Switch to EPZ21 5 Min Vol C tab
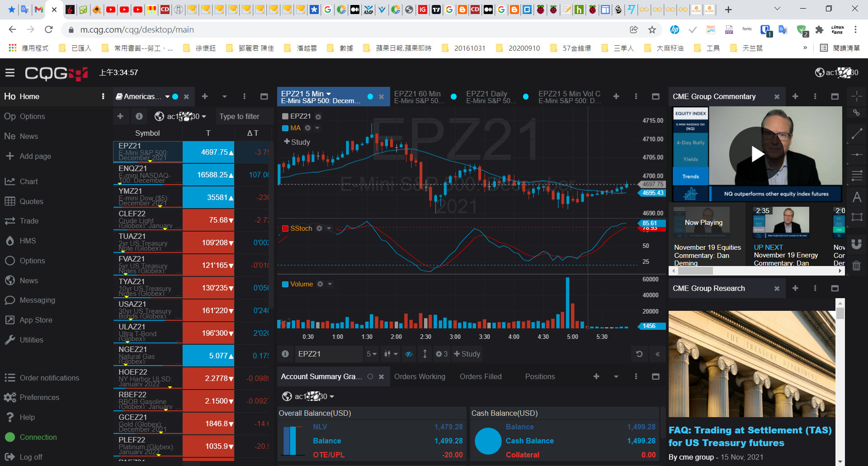868x466 pixels. pyautogui.click(x=570, y=97)
